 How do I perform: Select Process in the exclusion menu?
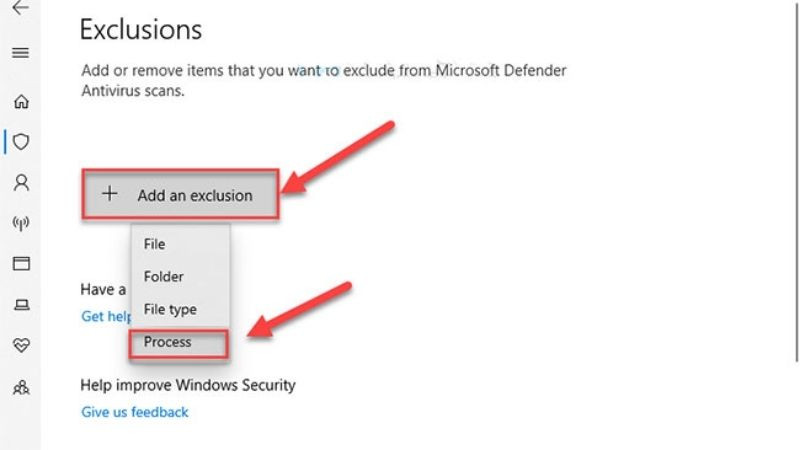click(x=167, y=342)
